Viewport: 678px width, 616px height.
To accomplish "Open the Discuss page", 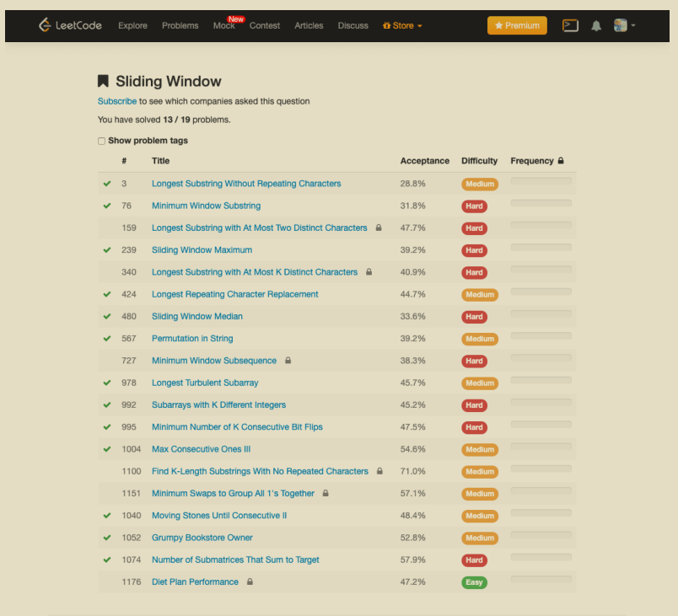I will [352, 25].
